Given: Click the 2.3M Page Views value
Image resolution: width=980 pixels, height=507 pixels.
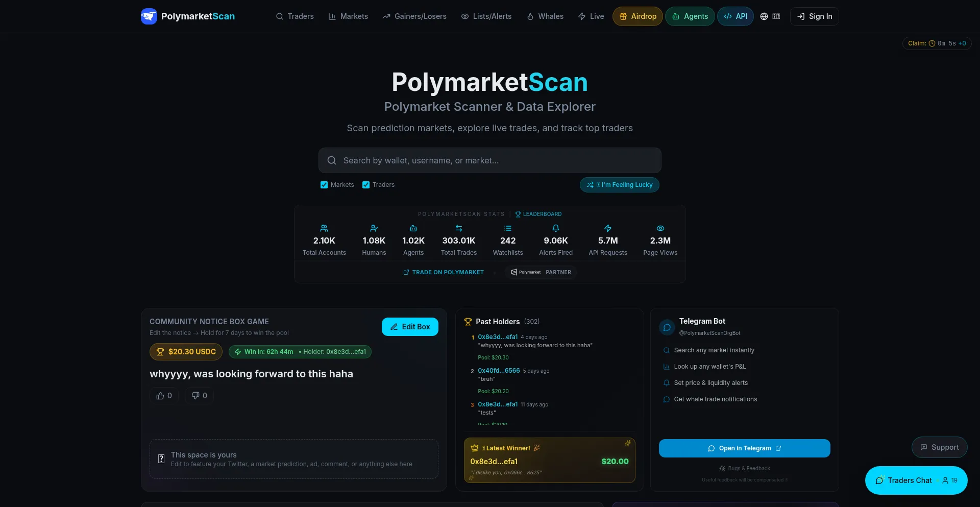Looking at the screenshot, I should point(660,240).
